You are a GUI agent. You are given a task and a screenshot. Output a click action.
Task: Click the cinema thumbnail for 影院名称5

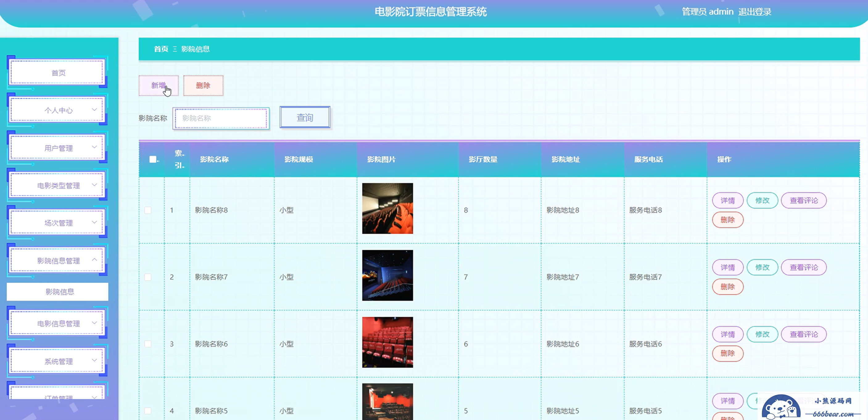coord(387,402)
